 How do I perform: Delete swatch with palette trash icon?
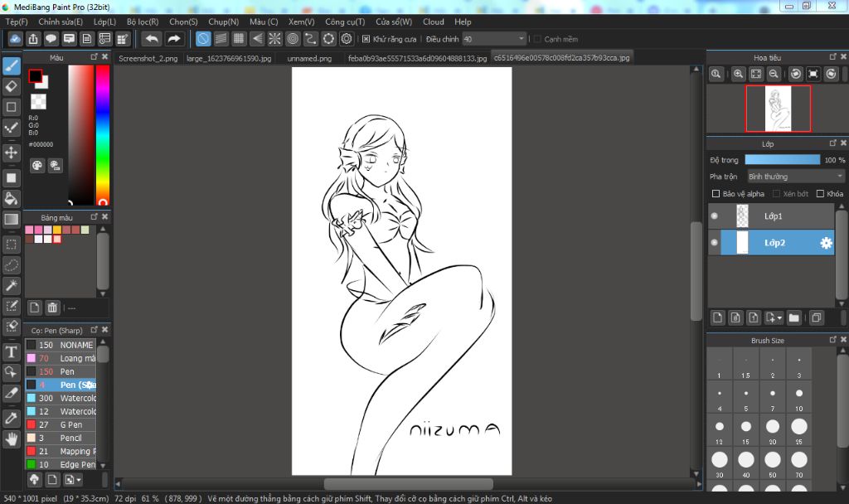pos(52,308)
